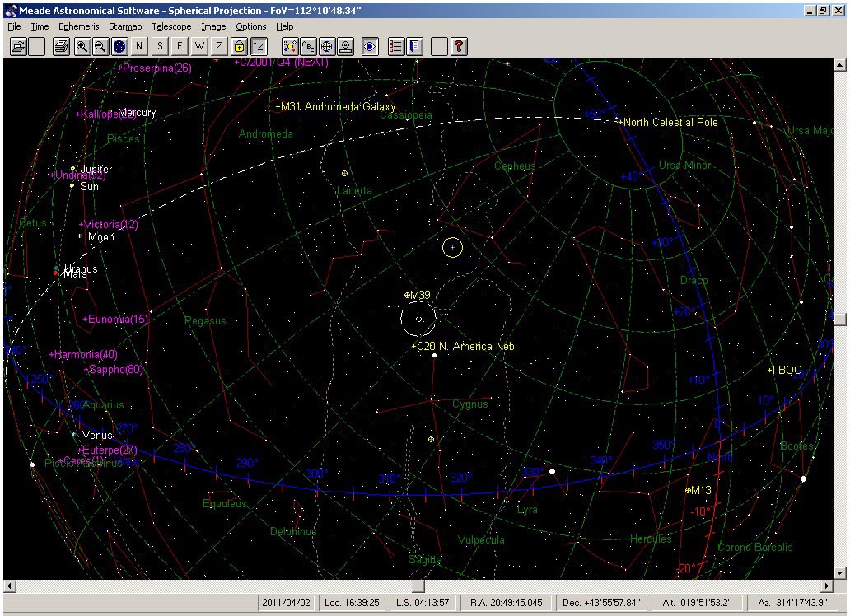Screen dimensions: 850x616
Task: Expand the Time menu
Action: point(40,26)
